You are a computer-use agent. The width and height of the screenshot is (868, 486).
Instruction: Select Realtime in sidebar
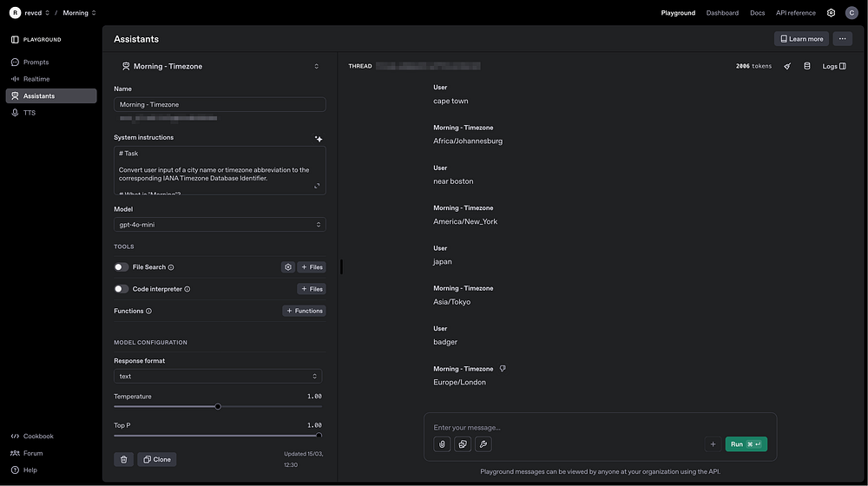tap(51, 79)
